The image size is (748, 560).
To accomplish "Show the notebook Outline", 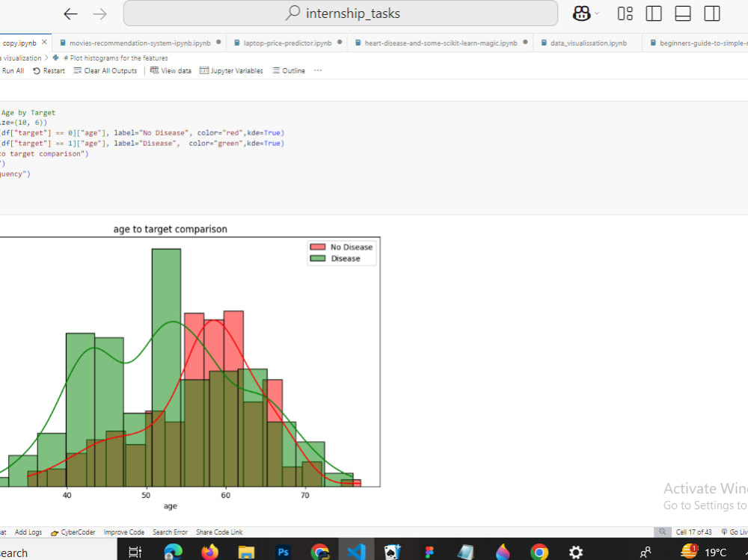I will point(289,70).
